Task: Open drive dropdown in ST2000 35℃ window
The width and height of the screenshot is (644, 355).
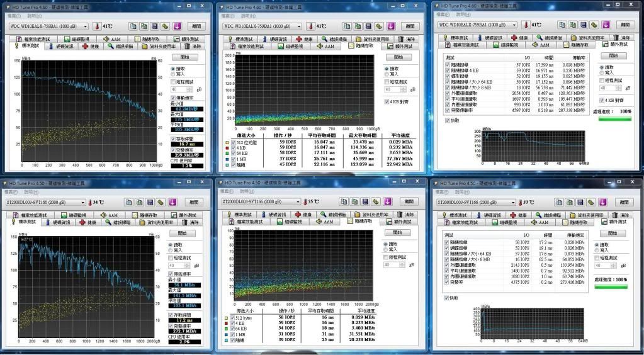Action: click(298, 202)
